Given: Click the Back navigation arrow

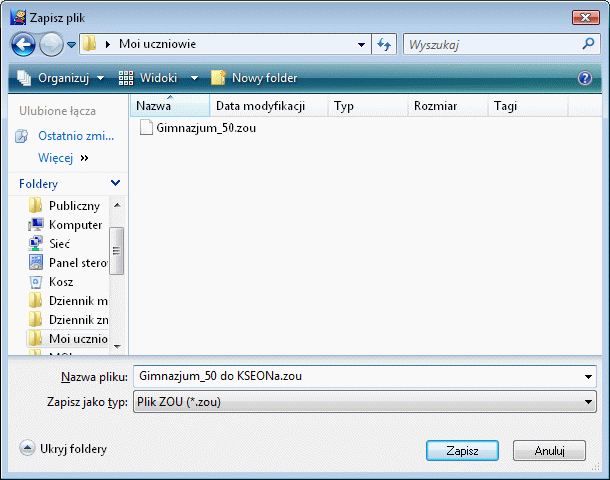Looking at the screenshot, I should 23,44.
